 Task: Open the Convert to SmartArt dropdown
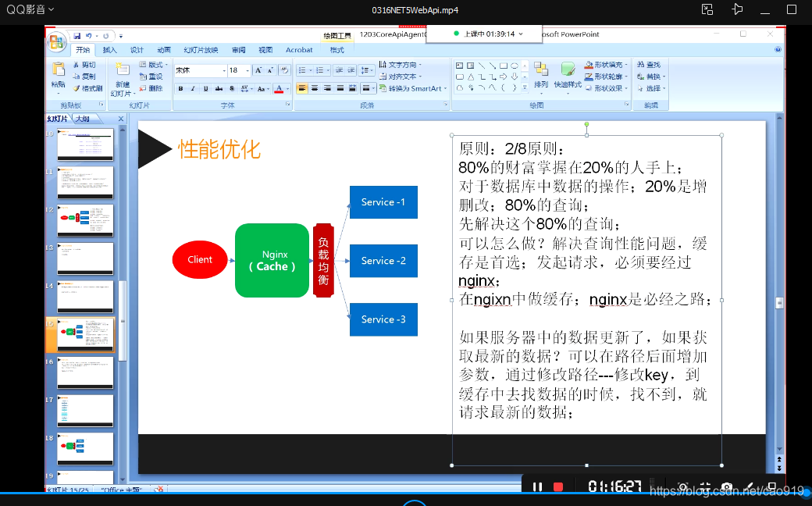pyautogui.click(x=413, y=88)
